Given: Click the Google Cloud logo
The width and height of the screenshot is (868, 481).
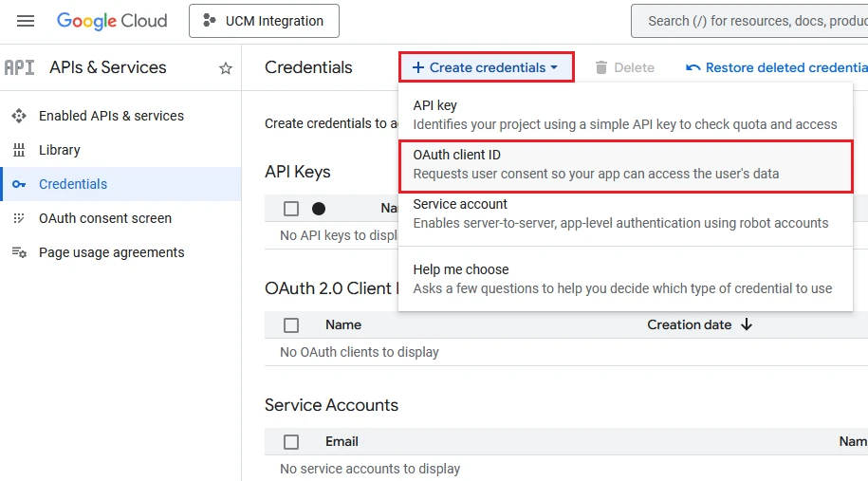Looking at the screenshot, I should click(112, 21).
